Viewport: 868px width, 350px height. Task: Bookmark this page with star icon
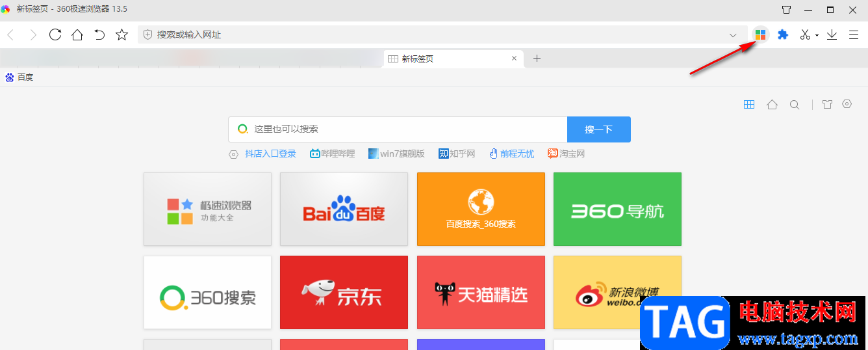121,35
